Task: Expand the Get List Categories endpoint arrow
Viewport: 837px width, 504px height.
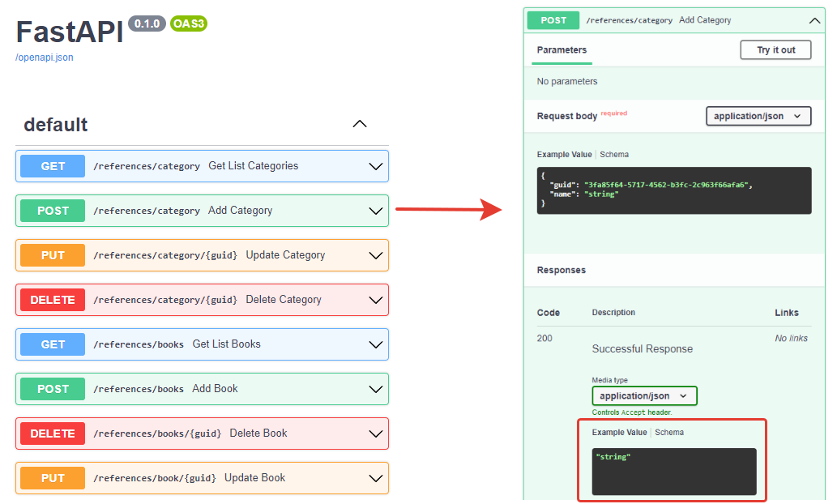Action: (376, 167)
